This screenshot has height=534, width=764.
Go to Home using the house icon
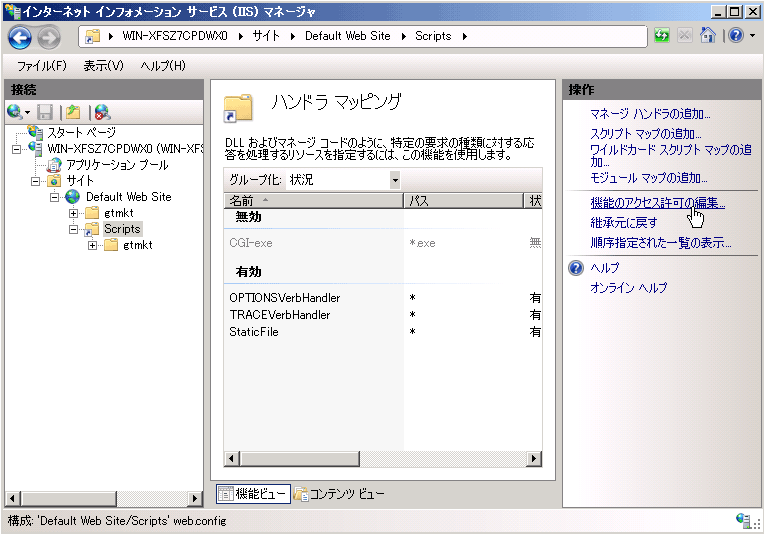708,36
